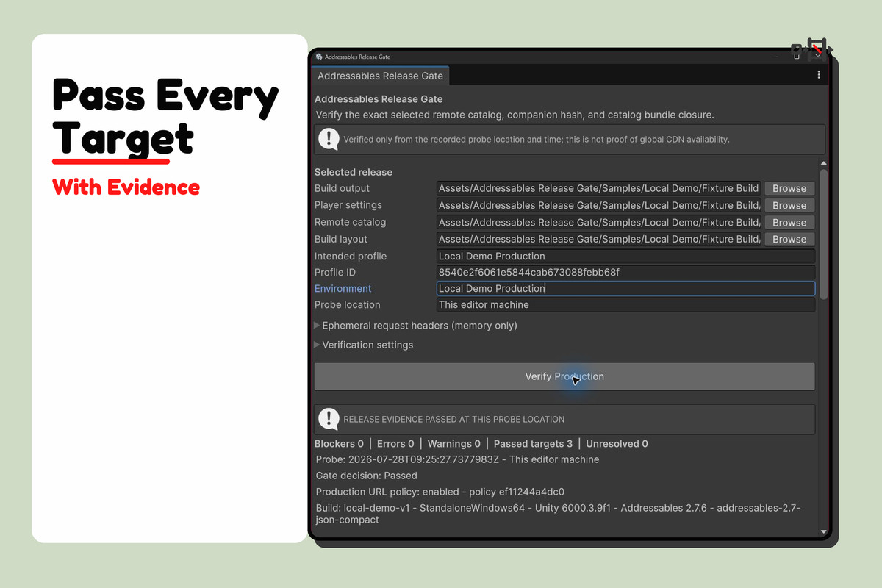Viewport: 882px width, 588px height.
Task: Click the Warnings 0 summary count
Action: point(453,444)
